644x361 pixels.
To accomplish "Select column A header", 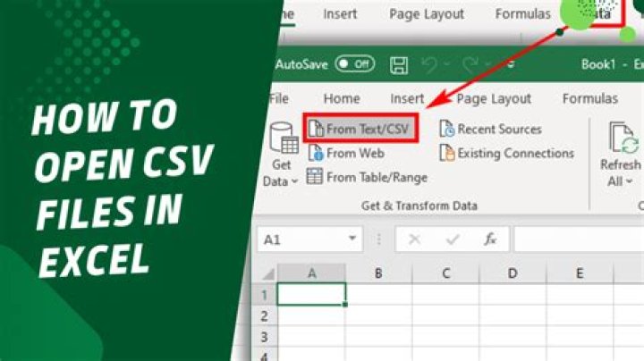I will (x=312, y=273).
